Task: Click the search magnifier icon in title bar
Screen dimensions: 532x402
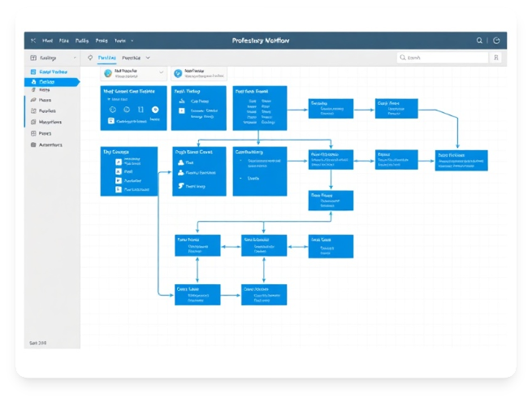Action: point(479,40)
